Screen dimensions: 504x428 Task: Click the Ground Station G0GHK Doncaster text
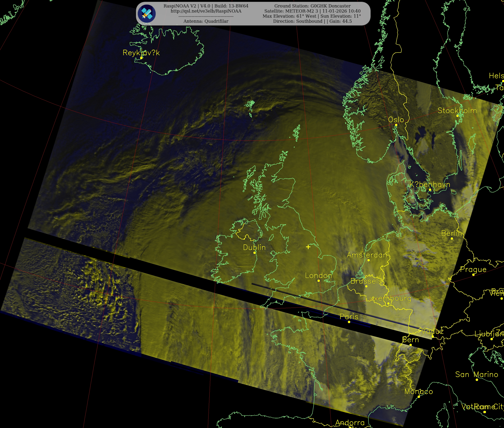(x=312, y=6)
